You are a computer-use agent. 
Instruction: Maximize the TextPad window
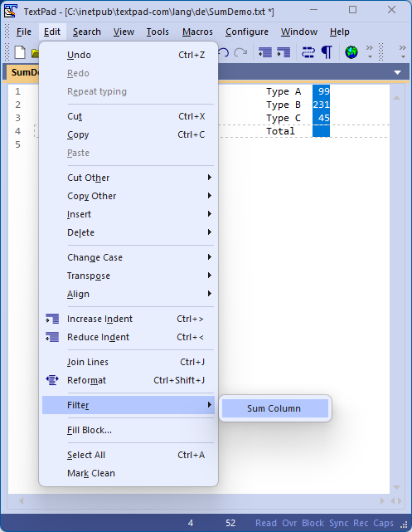coord(352,10)
